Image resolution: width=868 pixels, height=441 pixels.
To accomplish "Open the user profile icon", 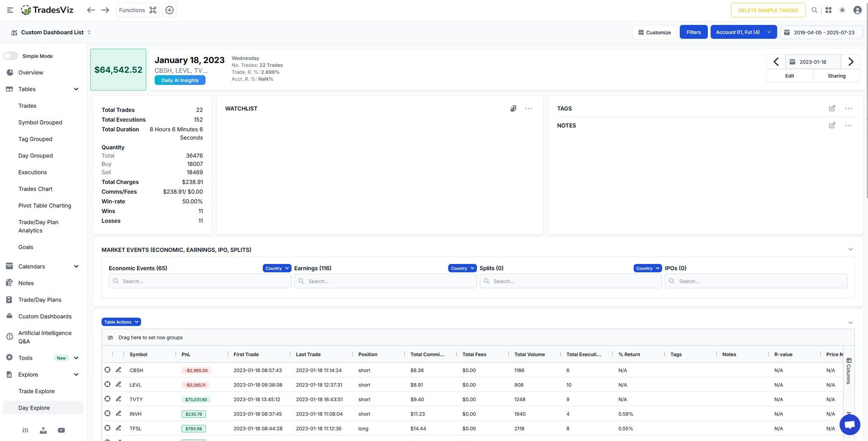I will tap(857, 10).
